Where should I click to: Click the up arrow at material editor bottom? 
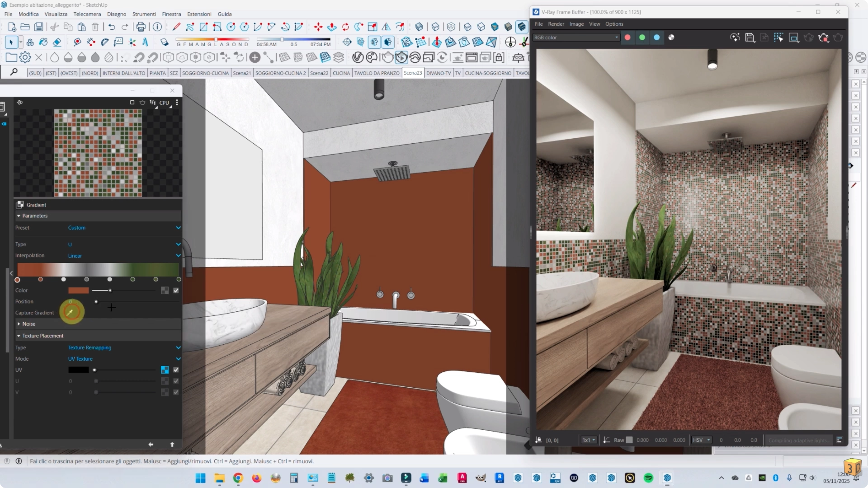pyautogui.click(x=172, y=445)
